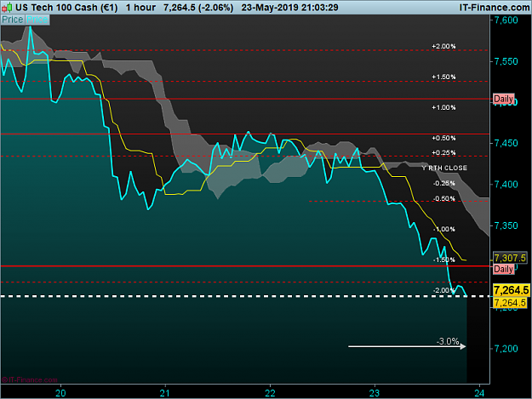Viewport: 532px width, 399px height.
Task: Click the '+1.00%' level label
Action: tap(443, 107)
